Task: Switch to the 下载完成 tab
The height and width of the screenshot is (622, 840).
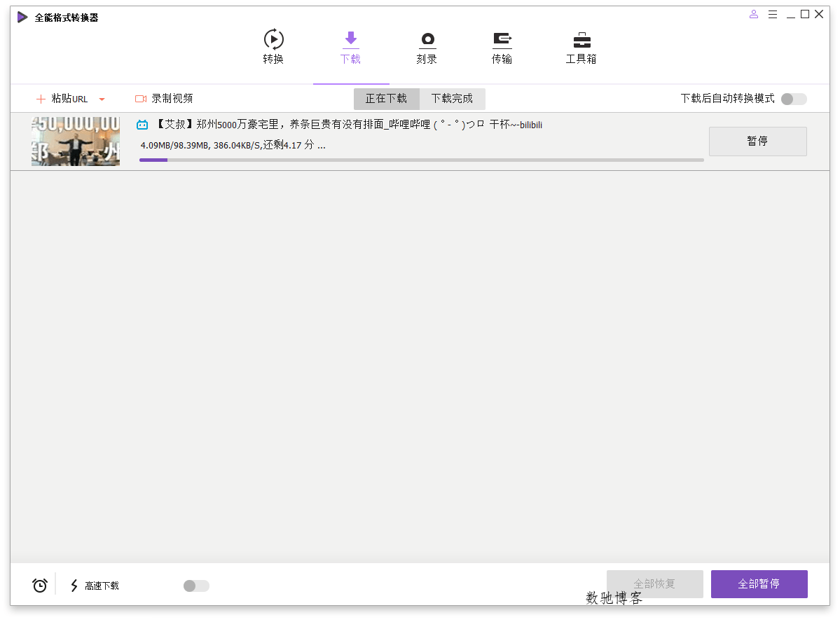Action: [x=452, y=99]
